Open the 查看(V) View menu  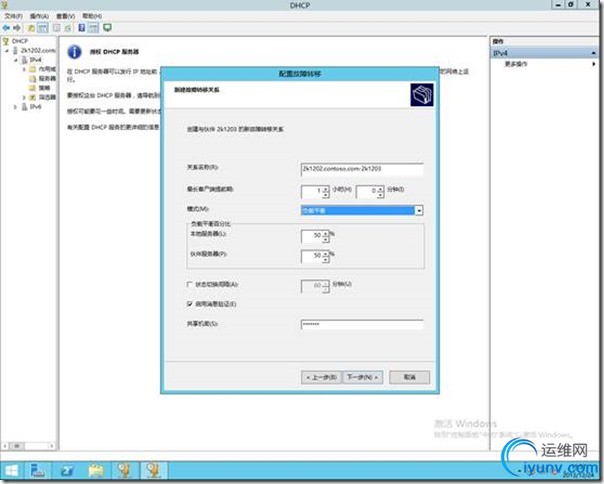pyautogui.click(x=65, y=16)
